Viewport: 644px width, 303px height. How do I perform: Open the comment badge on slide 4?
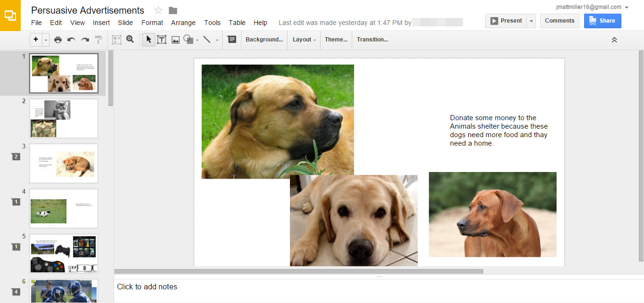click(x=16, y=202)
